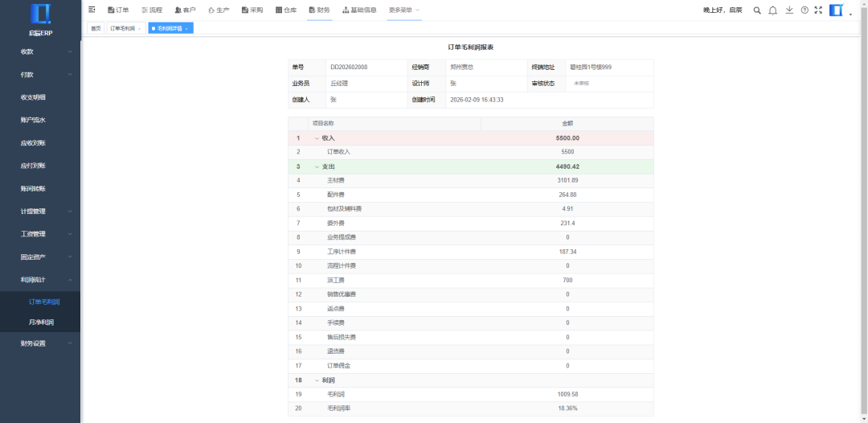Viewport: 868px width, 423px height.
Task: Go to 账间转账 in sidebar
Action: 40,189
